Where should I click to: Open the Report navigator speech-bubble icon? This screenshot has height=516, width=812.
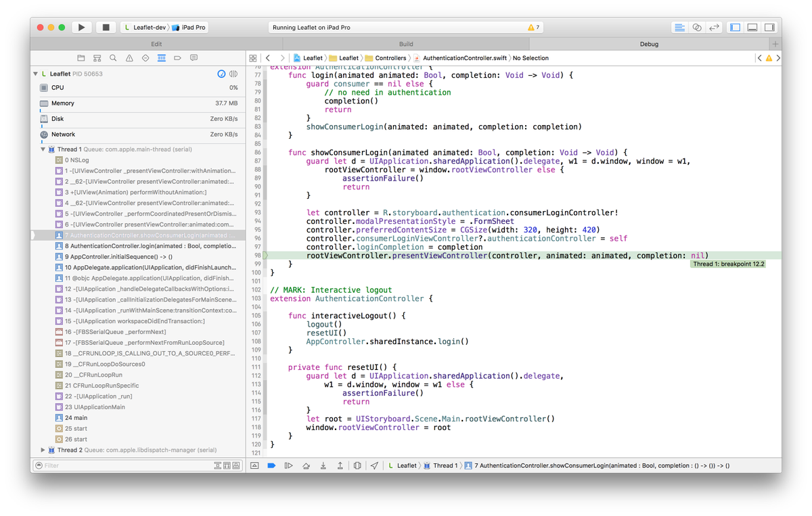point(194,58)
